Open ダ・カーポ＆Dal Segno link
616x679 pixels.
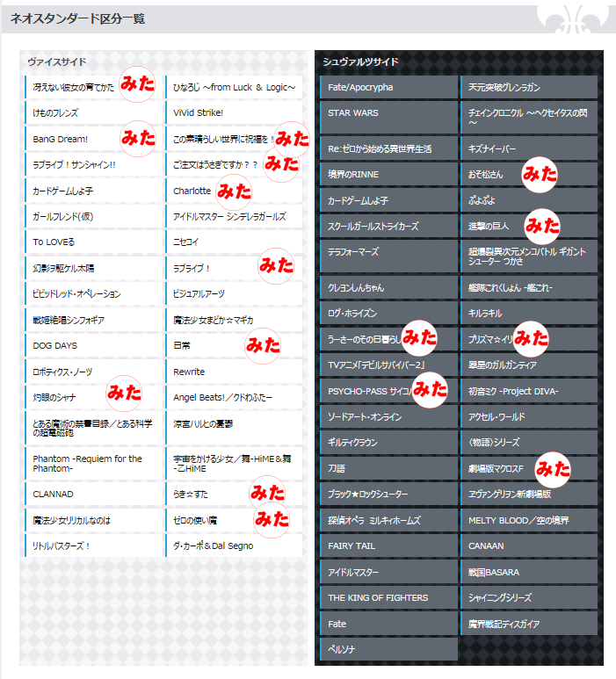[x=234, y=545]
